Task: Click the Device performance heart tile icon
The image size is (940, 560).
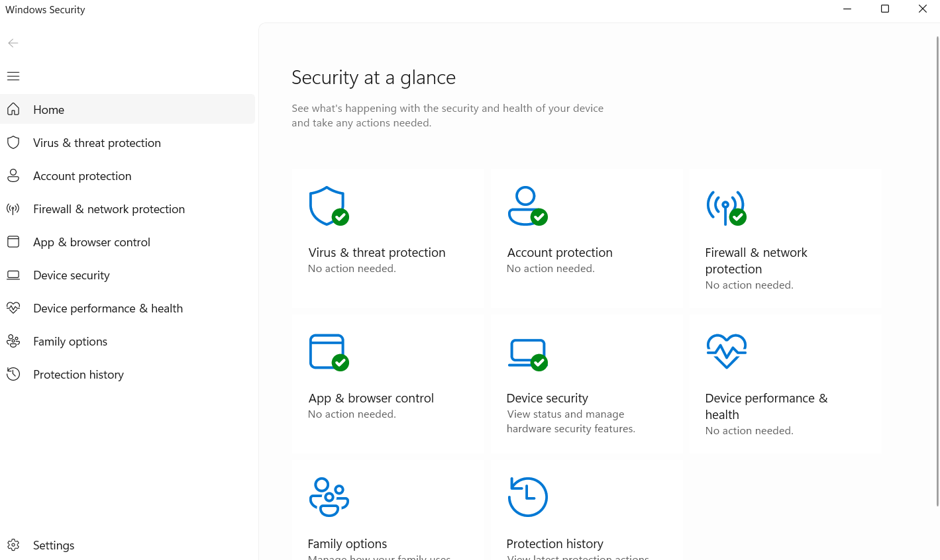Action: [x=726, y=351]
